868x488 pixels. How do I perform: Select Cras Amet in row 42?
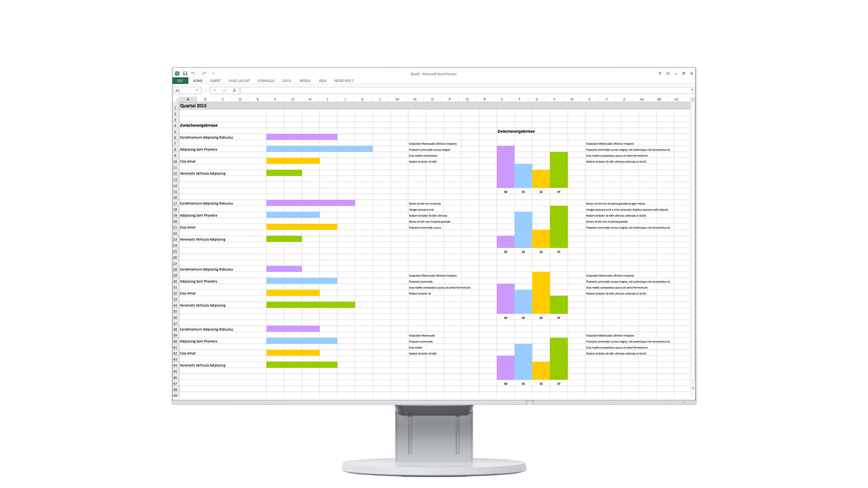tap(188, 353)
